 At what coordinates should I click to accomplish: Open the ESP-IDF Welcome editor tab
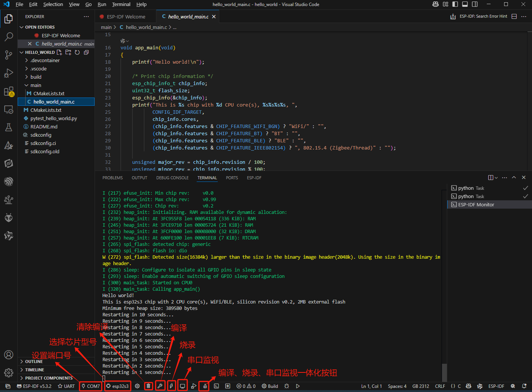click(125, 17)
